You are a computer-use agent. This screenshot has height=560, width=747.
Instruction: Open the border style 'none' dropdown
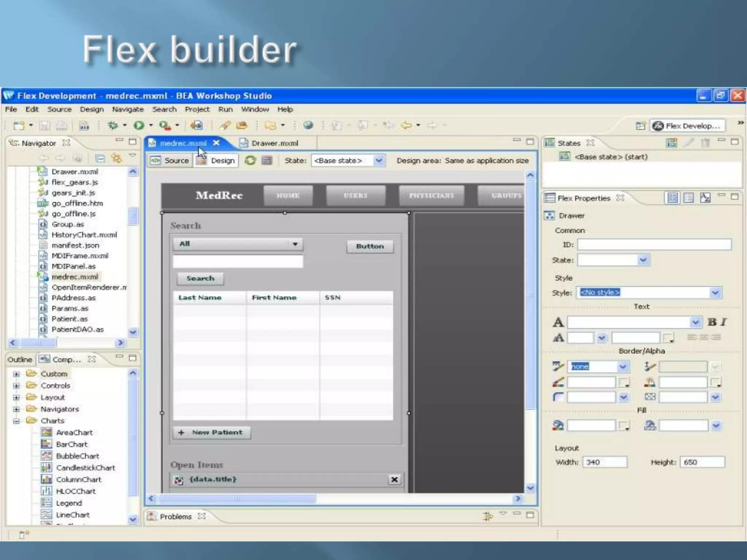[x=623, y=367]
